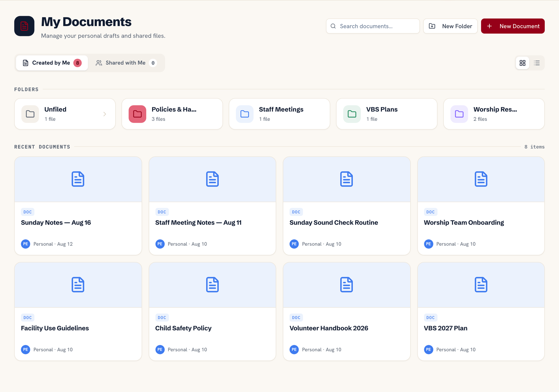Open Sunday Notes — Aug 16 title

click(x=56, y=223)
